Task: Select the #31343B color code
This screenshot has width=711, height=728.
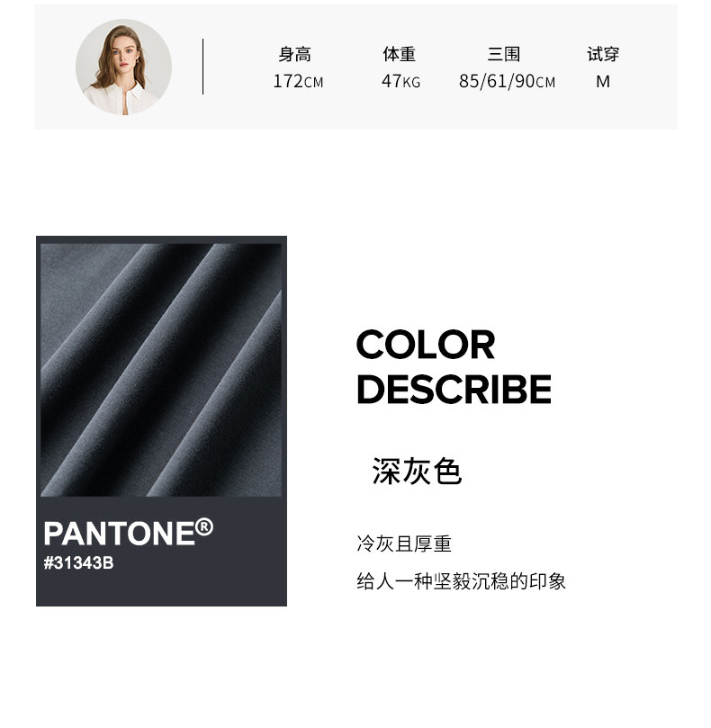Action: (78, 563)
